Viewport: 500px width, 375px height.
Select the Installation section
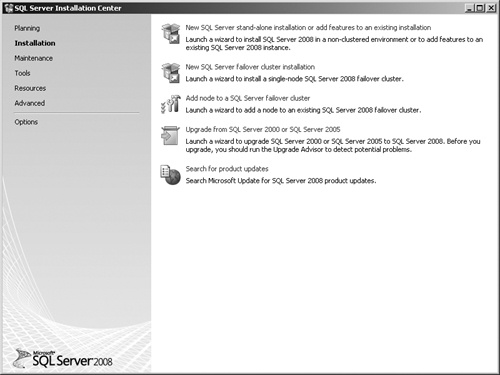(x=35, y=43)
